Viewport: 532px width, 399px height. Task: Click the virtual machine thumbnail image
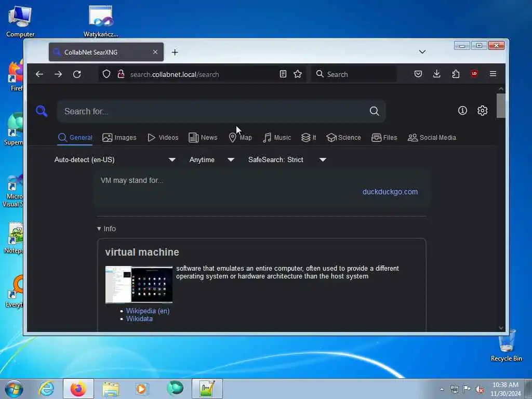pos(139,284)
